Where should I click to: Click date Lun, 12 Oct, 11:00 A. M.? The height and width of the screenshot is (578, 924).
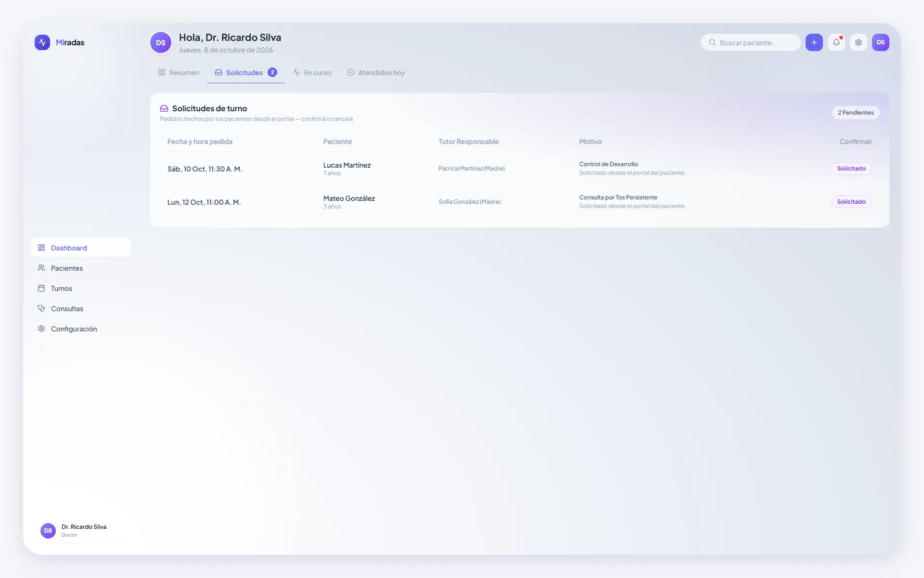point(204,202)
